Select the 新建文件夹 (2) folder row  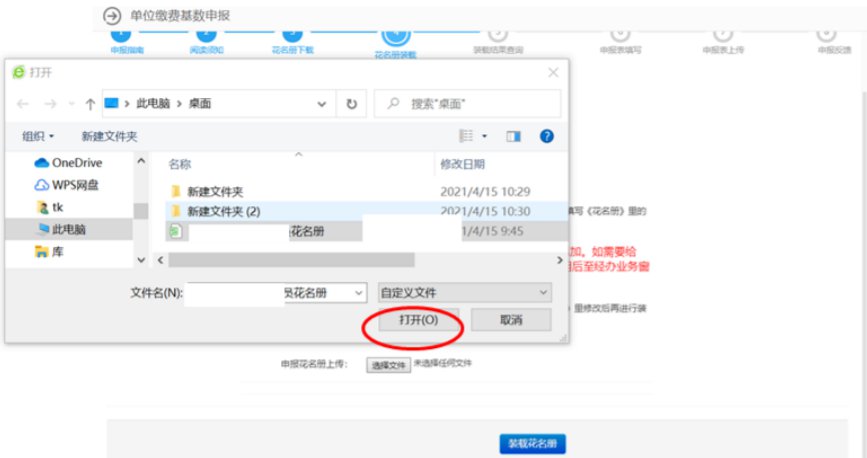[367, 211]
